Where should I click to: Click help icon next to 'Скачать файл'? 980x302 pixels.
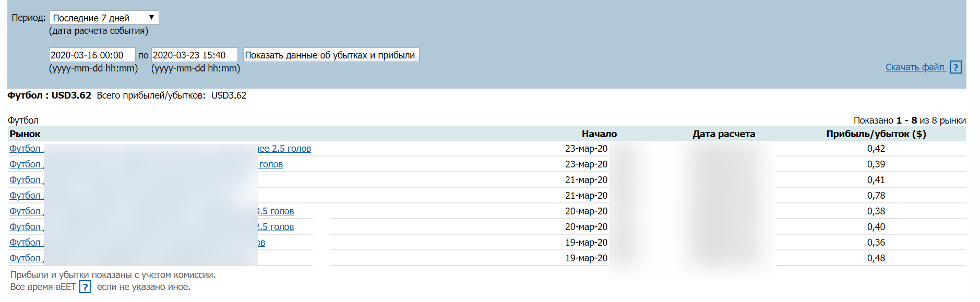click(955, 67)
